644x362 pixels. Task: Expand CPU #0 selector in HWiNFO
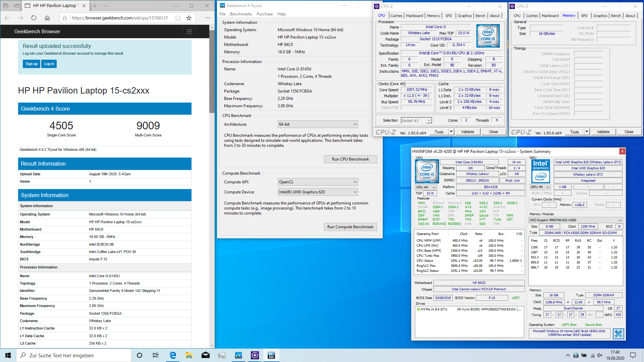click(426, 187)
